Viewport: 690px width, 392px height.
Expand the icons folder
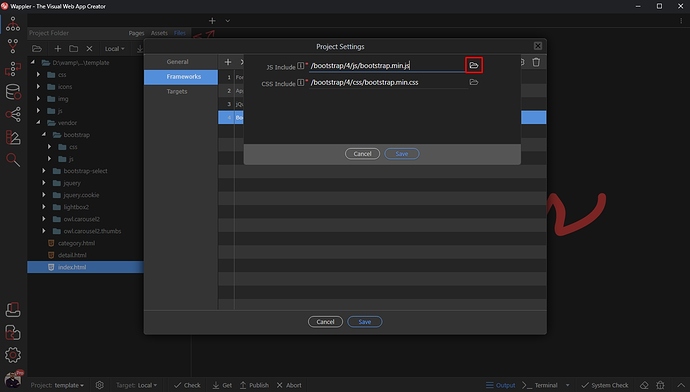coord(38,87)
